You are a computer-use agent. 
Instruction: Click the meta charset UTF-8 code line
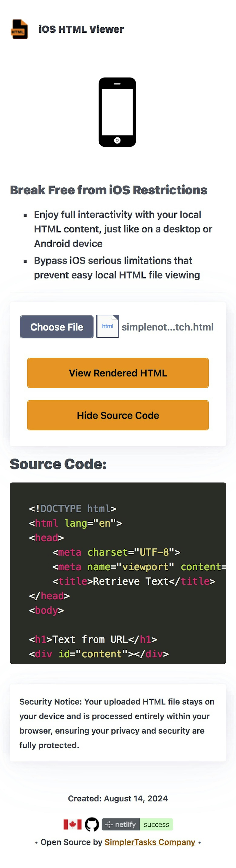(116, 552)
